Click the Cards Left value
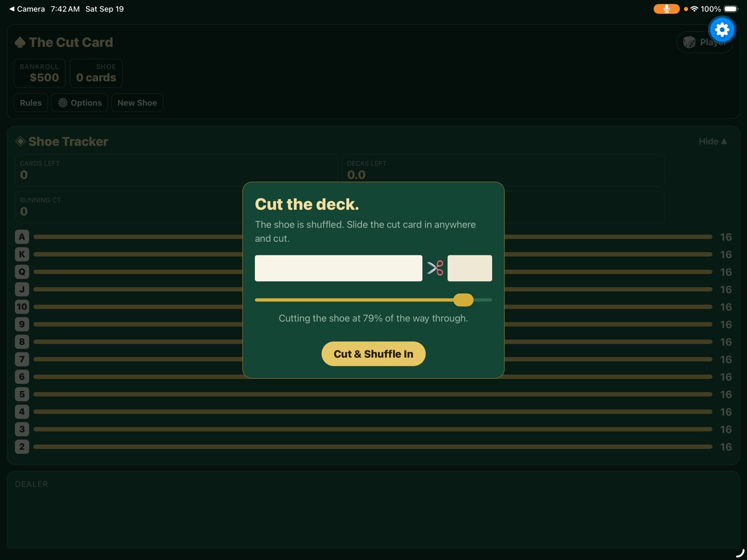The image size is (747, 560). 24,175
